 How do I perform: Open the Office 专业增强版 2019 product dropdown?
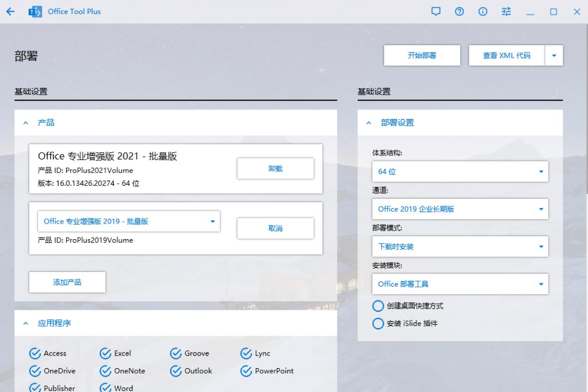point(129,221)
